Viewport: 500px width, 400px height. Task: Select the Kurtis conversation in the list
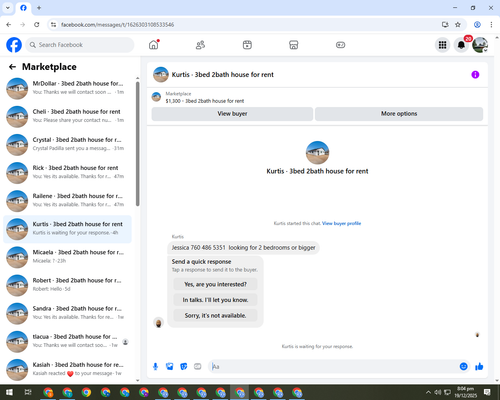67,229
